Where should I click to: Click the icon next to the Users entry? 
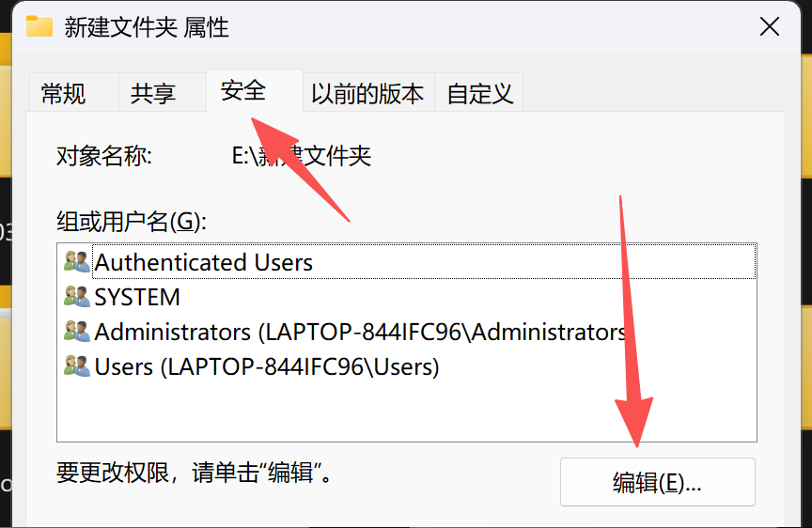tap(76, 365)
